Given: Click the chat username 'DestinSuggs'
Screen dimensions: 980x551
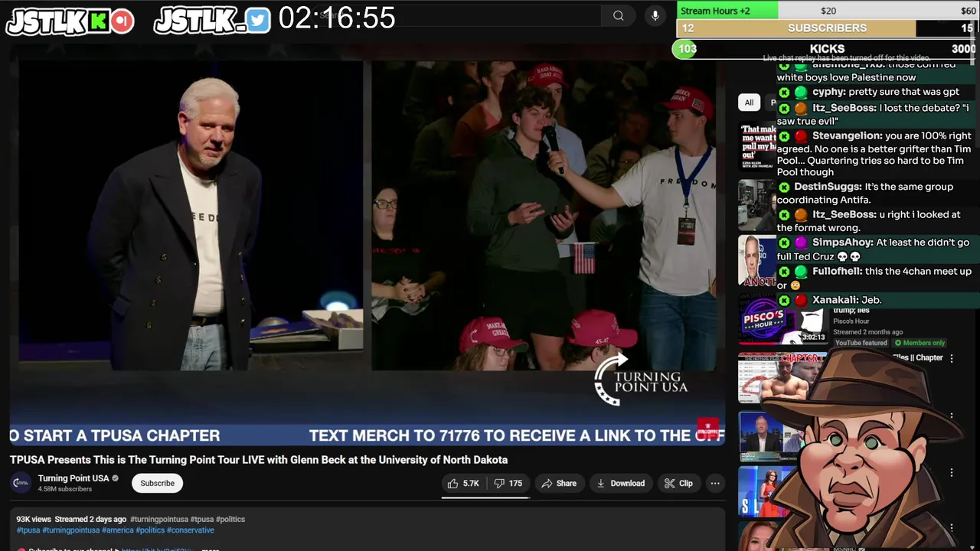Looking at the screenshot, I should [828, 187].
